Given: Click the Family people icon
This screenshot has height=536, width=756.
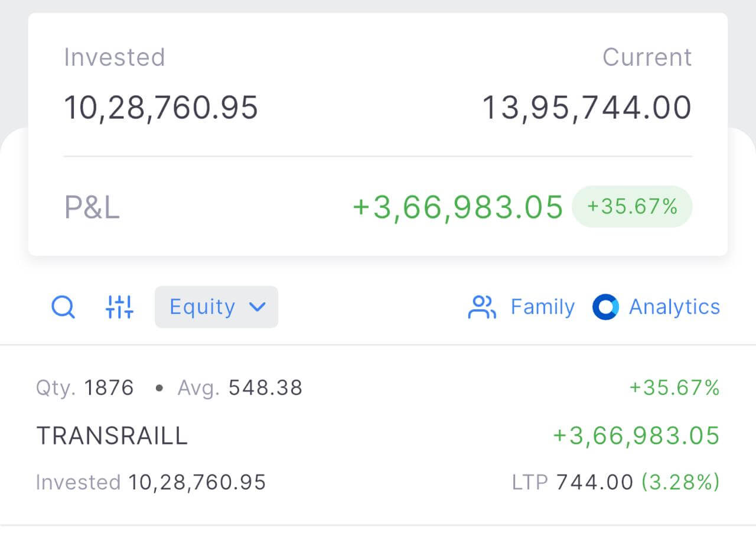Looking at the screenshot, I should coord(482,307).
